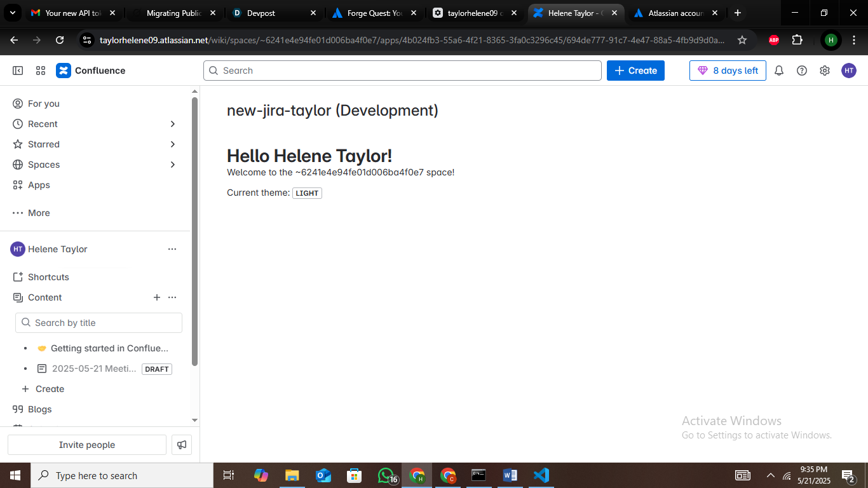Switch to the Devpost tab
Viewport: 868px width, 488px height.
click(x=275, y=13)
